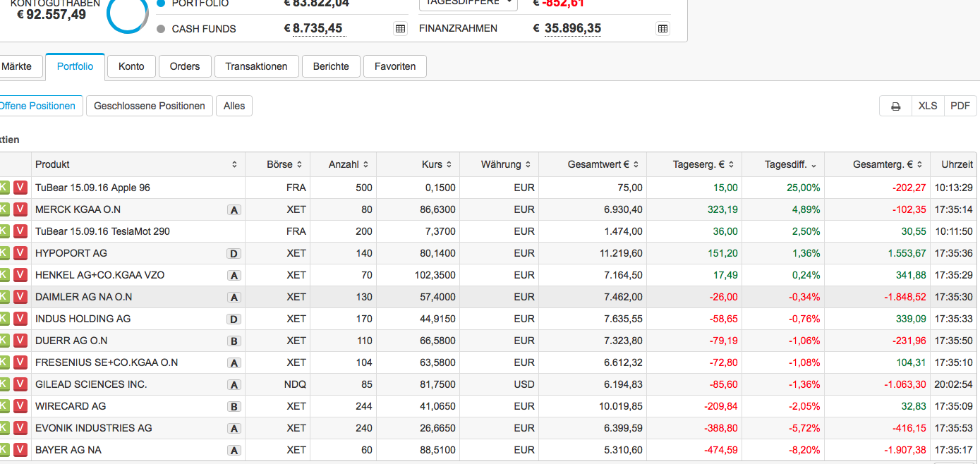The width and height of the screenshot is (980, 464).
Task: Select the Portfolio tab
Action: [75, 66]
